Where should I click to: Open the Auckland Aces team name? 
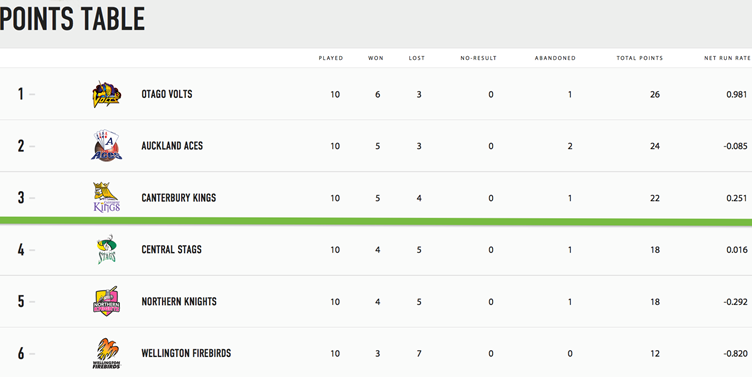(x=172, y=146)
